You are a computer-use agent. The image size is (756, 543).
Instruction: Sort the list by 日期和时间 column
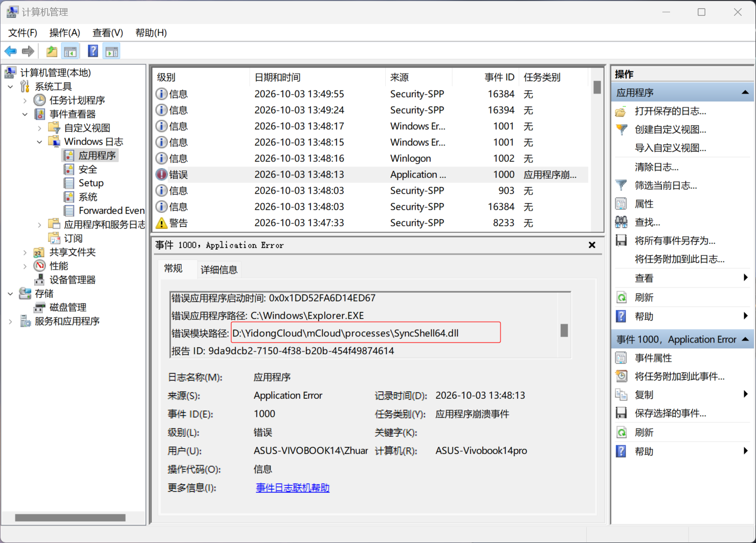pos(317,77)
